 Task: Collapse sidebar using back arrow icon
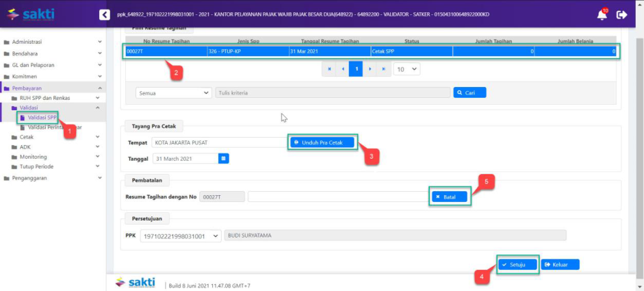tap(104, 14)
